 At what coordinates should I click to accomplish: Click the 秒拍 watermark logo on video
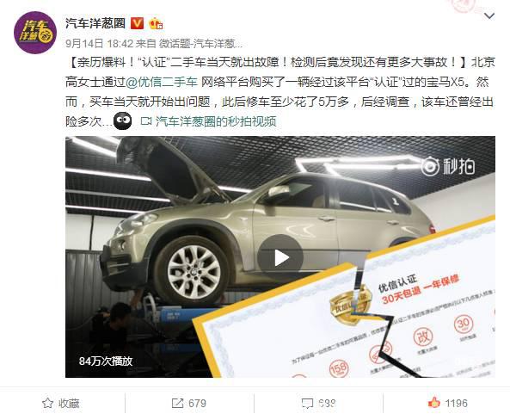coord(448,166)
